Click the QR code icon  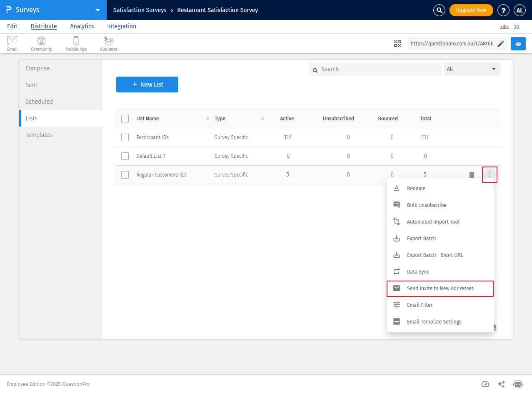(x=397, y=44)
